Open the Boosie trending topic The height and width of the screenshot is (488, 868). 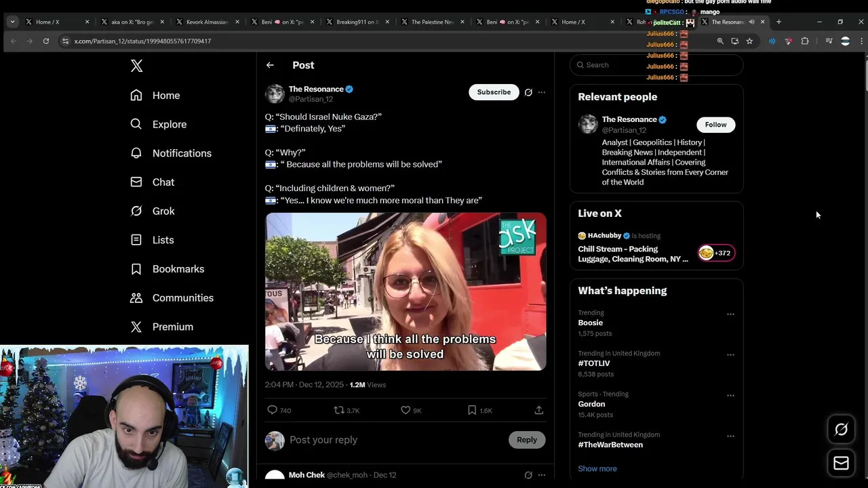(x=590, y=323)
